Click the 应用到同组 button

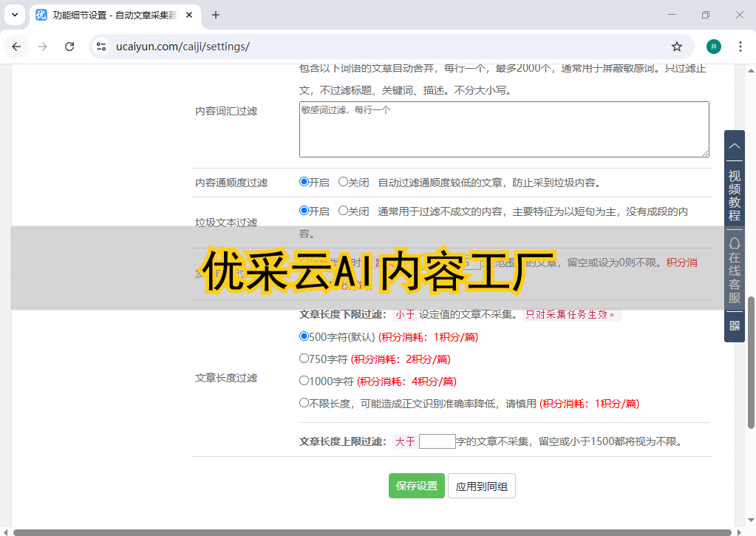[x=481, y=486]
